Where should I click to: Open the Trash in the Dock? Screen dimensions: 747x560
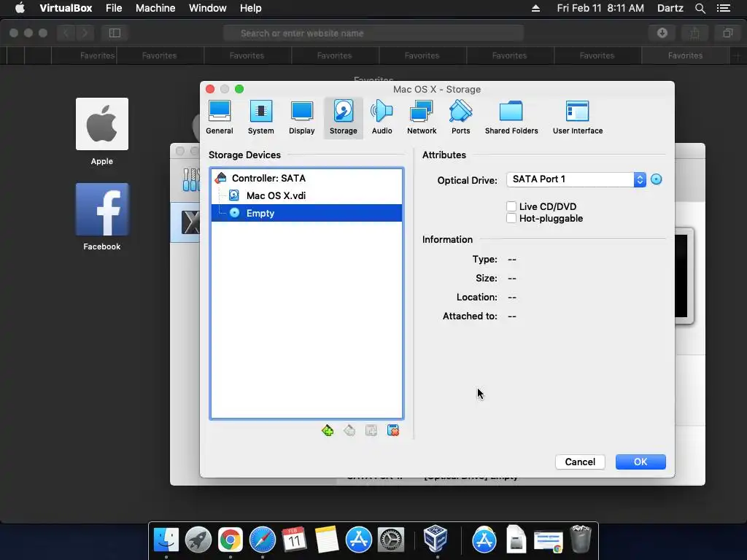[581, 539]
